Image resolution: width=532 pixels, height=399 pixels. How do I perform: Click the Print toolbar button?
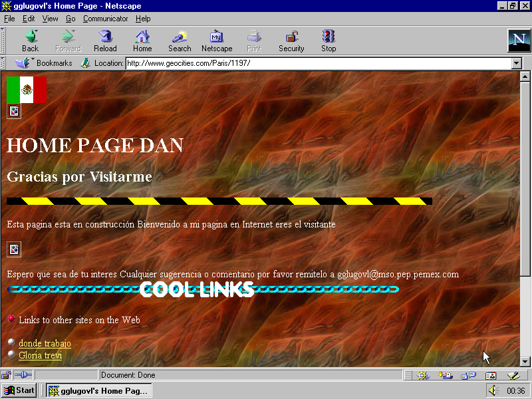pos(254,41)
